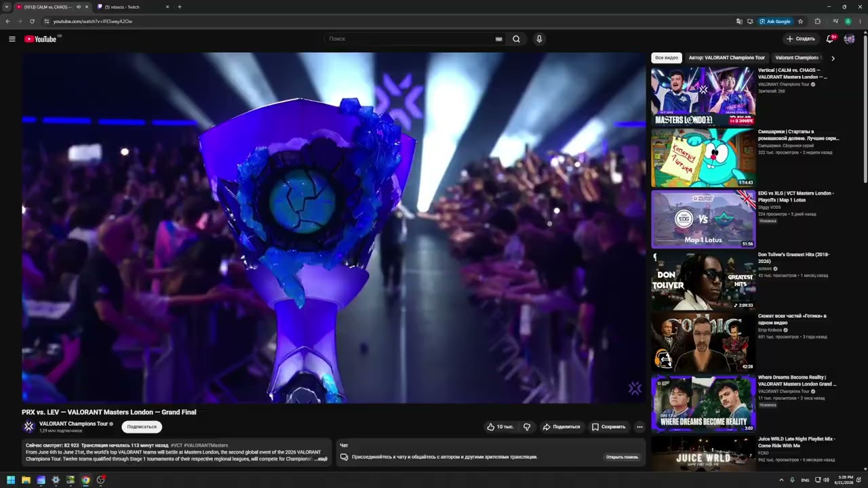The width and height of the screenshot is (868, 488).
Task: Reload the page in Chrome
Action: [32, 21]
